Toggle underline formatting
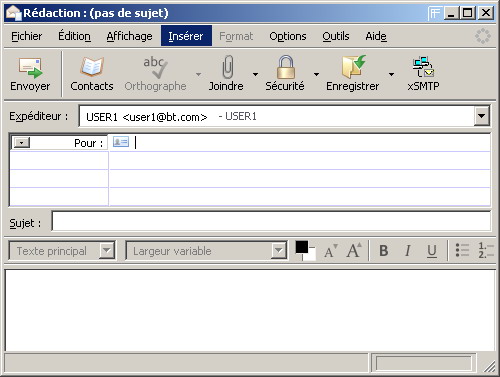 pos(432,251)
